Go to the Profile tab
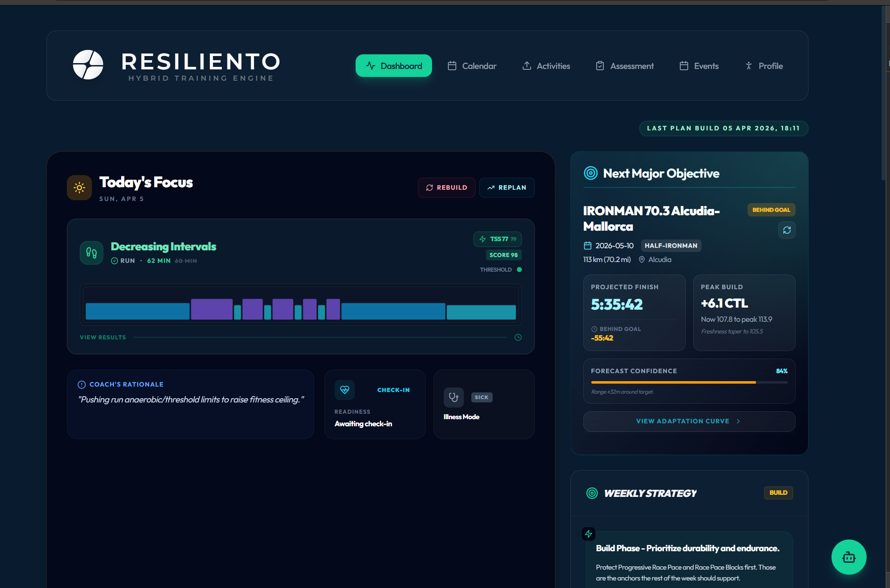This screenshot has width=890, height=588. tap(764, 66)
